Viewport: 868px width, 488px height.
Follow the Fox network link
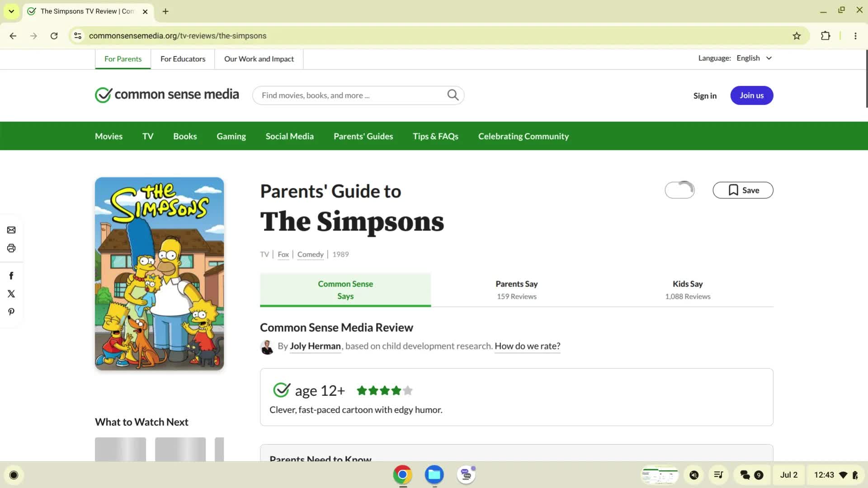click(283, 254)
